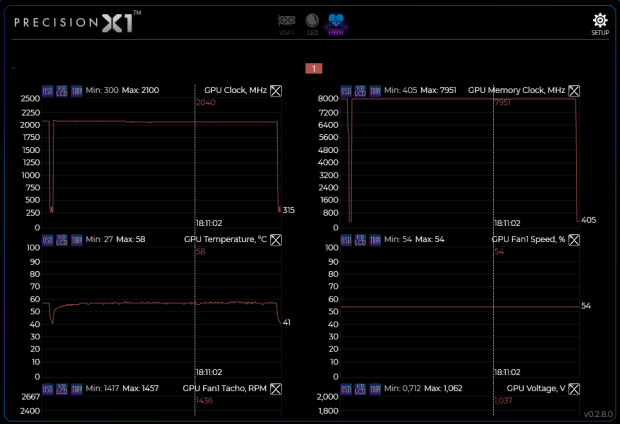Image resolution: width=620 pixels, height=424 pixels.
Task: Toggle OSD for GPU Voltage graph
Action: tap(346, 389)
